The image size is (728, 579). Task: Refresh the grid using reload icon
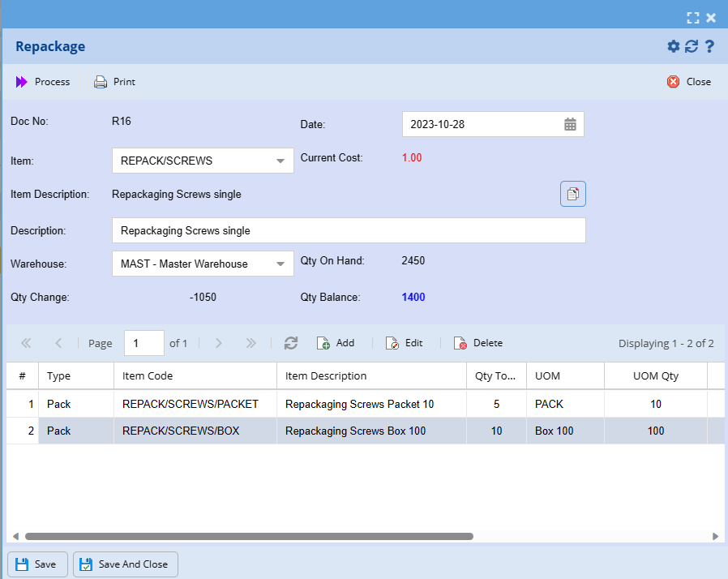(x=291, y=343)
